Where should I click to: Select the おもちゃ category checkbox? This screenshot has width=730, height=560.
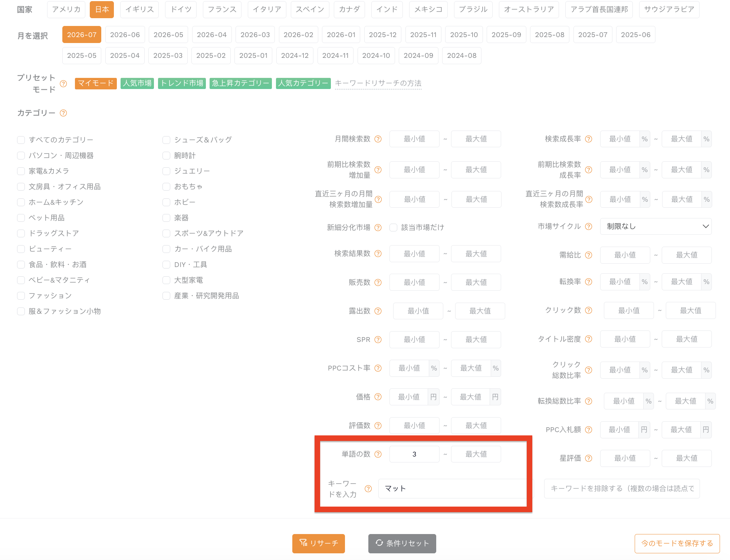(x=167, y=187)
